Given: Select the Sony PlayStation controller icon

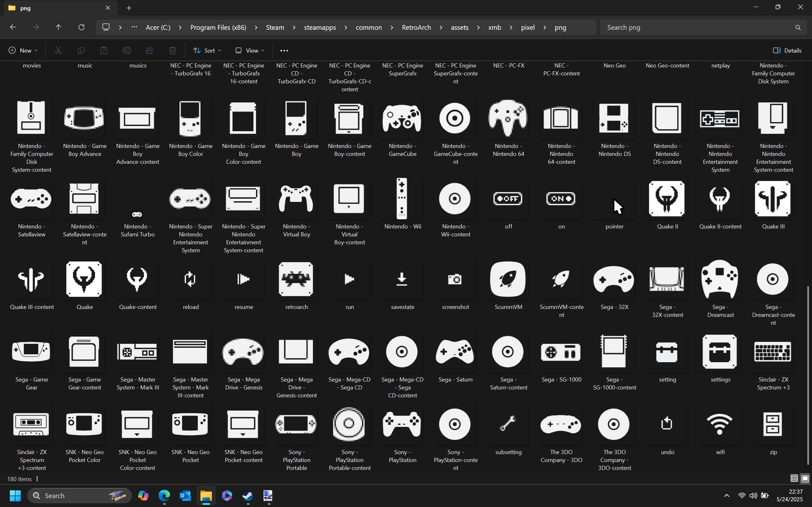Looking at the screenshot, I should pyautogui.click(x=402, y=424).
